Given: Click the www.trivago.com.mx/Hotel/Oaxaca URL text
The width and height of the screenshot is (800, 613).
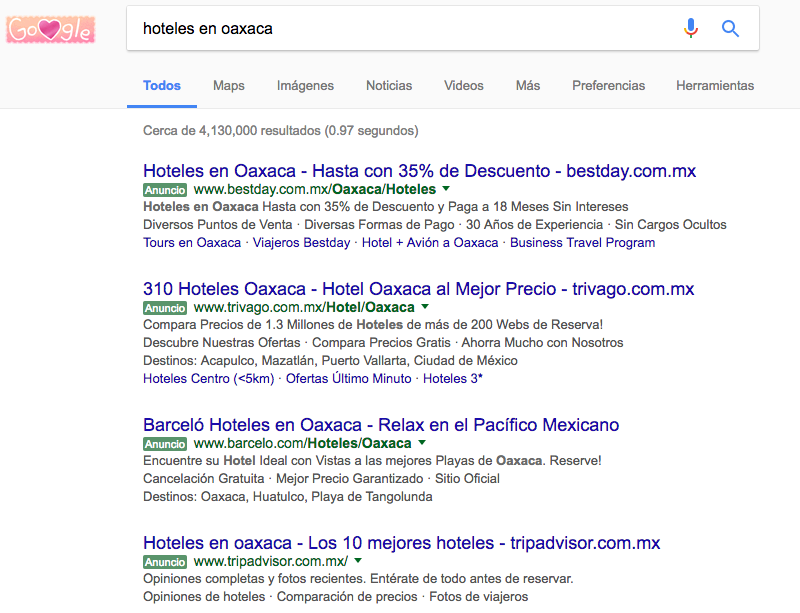Looking at the screenshot, I should click(x=304, y=307).
